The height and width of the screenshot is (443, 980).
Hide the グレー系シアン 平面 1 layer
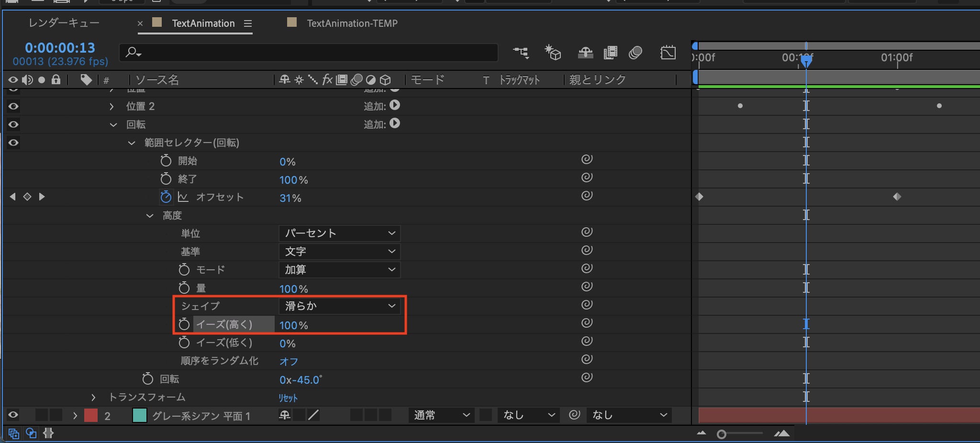13,415
